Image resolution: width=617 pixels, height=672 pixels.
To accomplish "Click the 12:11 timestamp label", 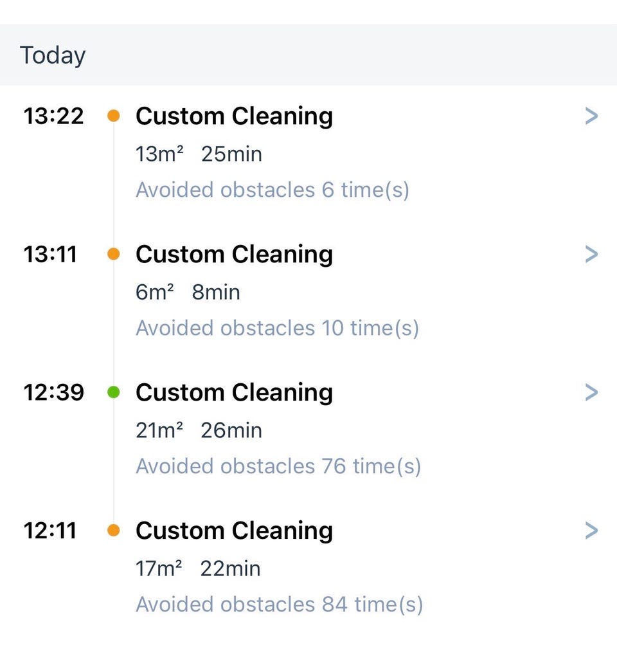I will [x=50, y=531].
